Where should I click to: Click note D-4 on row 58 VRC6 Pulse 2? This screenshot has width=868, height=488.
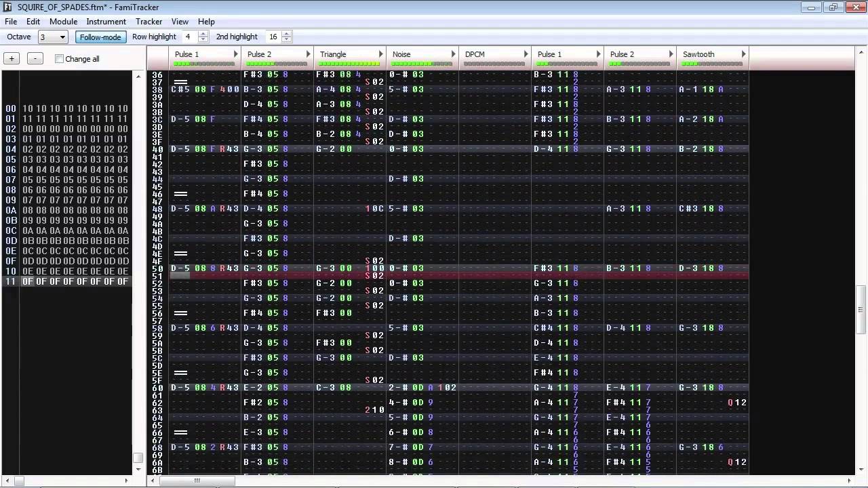coord(616,328)
